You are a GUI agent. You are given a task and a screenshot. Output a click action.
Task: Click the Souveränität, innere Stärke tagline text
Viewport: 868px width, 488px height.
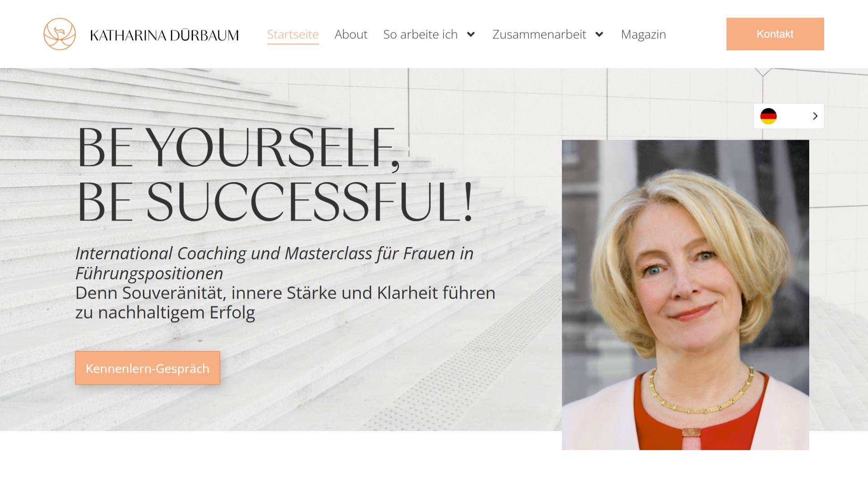pyautogui.click(x=285, y=302)
